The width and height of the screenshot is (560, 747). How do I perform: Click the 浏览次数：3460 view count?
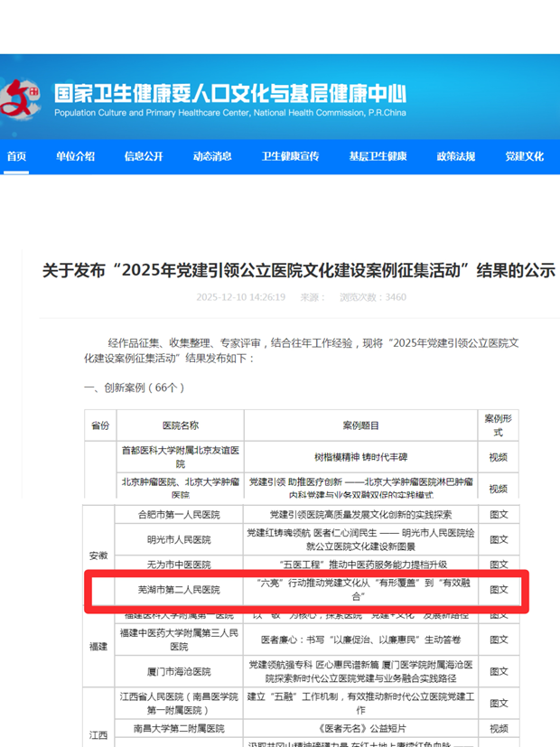(373, 297)
